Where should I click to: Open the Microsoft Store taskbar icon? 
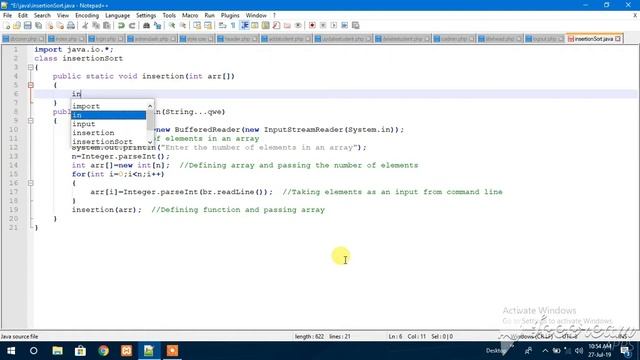80,351
